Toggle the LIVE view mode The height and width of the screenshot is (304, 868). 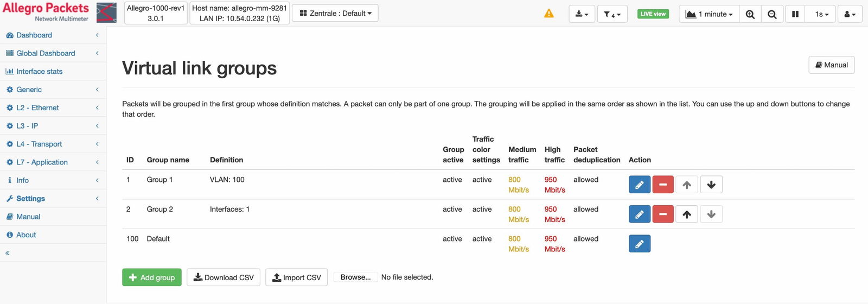tap(653, 14)
